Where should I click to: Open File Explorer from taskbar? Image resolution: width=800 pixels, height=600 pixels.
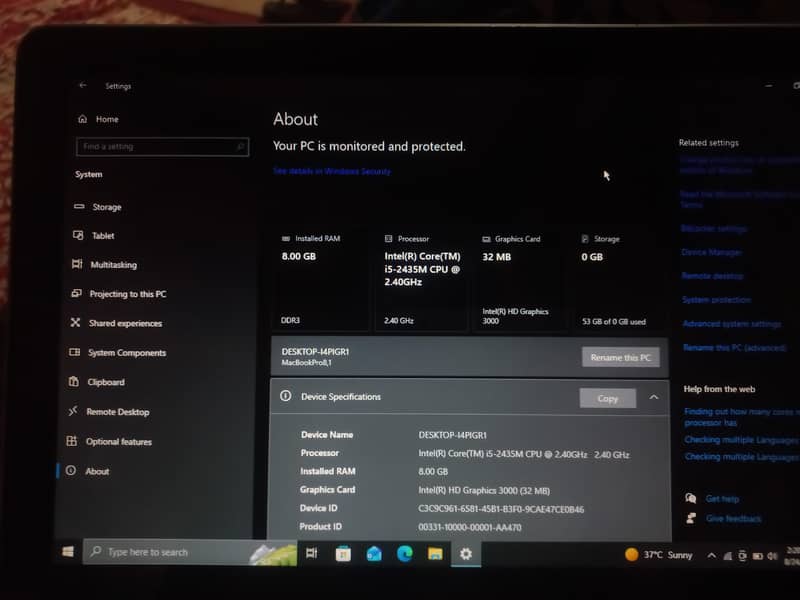[435, 554]
